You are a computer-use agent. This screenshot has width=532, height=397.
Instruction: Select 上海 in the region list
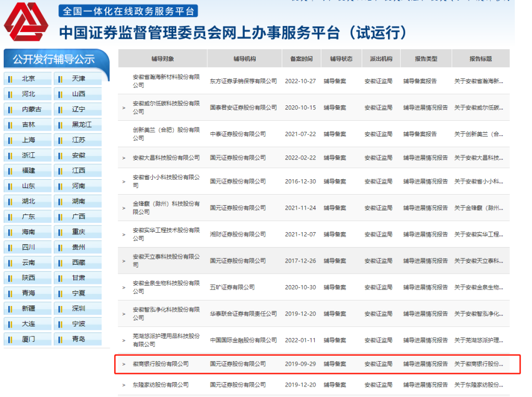click(28, 140)
